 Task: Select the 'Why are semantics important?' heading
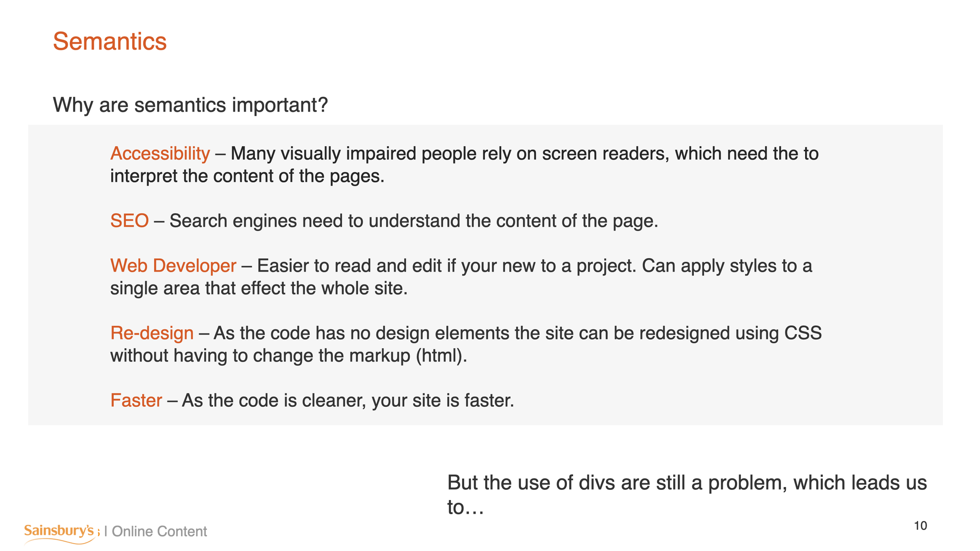point(191,105)
